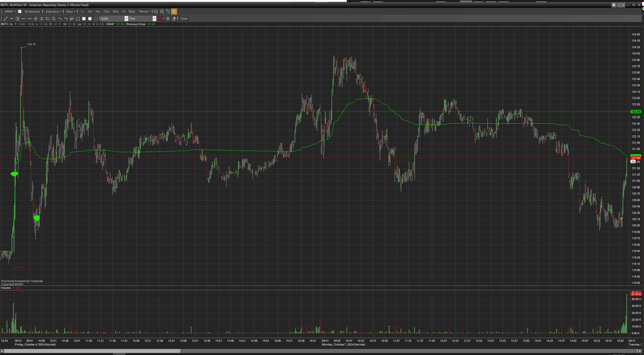Image resolution: width=644 pixels, height=355 pixels.
Task: Toggle All Sessions view
Action: 32,12
